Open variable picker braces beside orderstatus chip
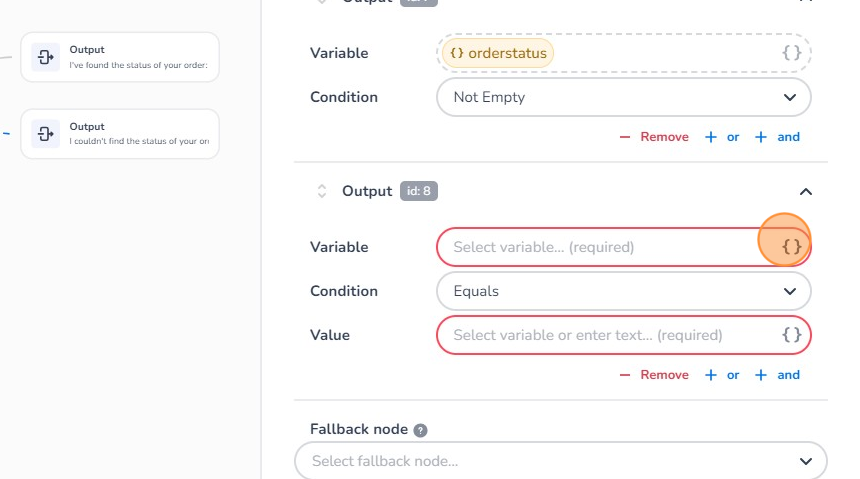This screenshot has width=860, height=479. click(x=791, y=53)
